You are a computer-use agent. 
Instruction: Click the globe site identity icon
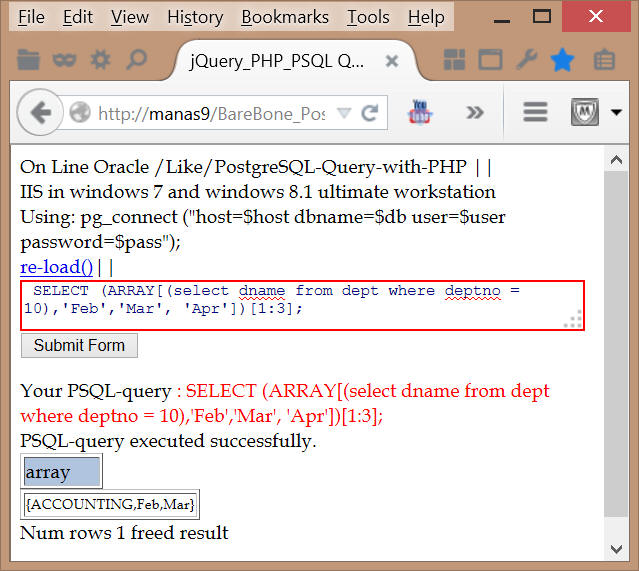pyautogui.click(x=80, y=112)
